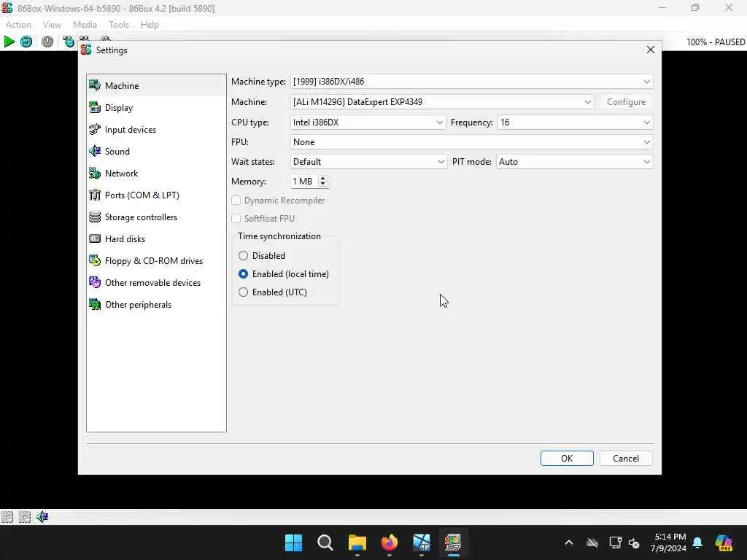
Task: Open the Network settings page
Action: (156, 174)
